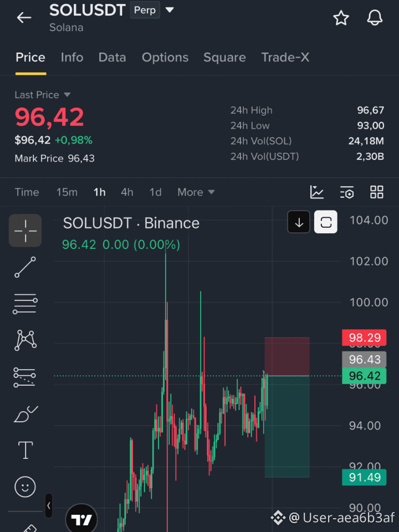Go to the Square tab
Viewport: 399px width, 532px height.
(x=224, y=57)
